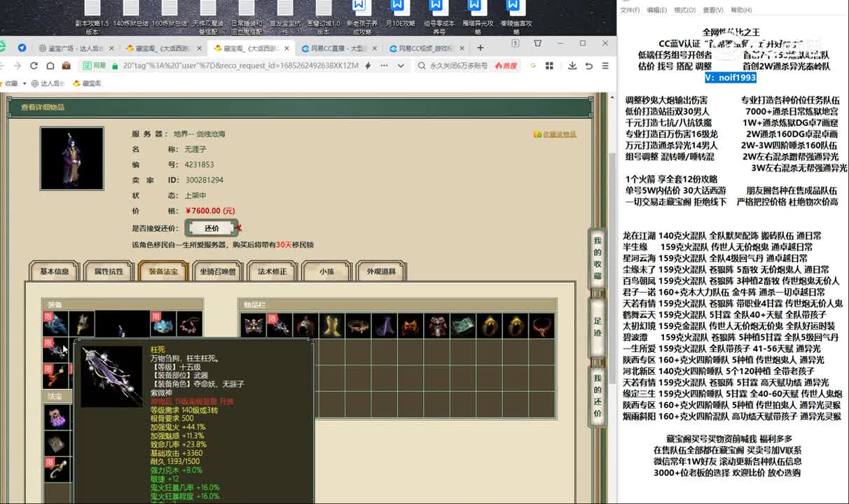Select the purple pouch treasure icon
The width and height of the screenshot is (849, 504).
point(57,417)
